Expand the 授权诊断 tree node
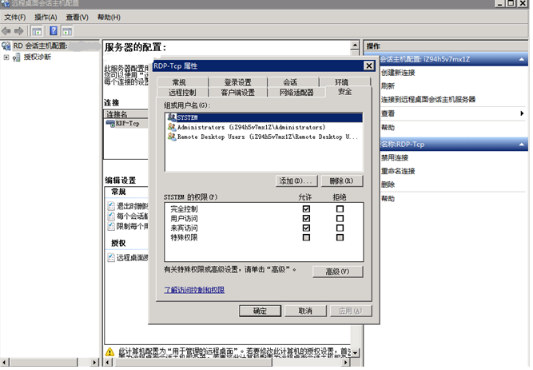Image resolution: width=533 pixels, height=370 pixels. coord(6,57)
